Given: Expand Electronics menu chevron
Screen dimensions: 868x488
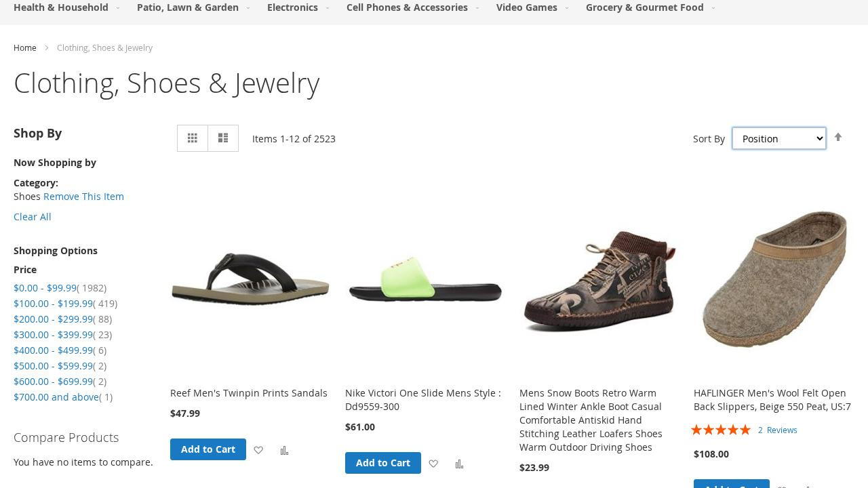Looking at the screenshot, I should (328, 8).
